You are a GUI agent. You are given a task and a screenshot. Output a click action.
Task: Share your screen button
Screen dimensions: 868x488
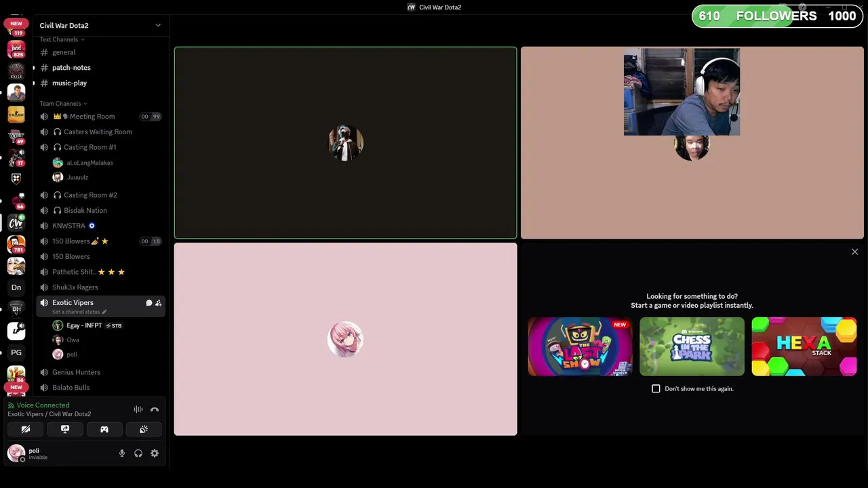click(65, 429)
